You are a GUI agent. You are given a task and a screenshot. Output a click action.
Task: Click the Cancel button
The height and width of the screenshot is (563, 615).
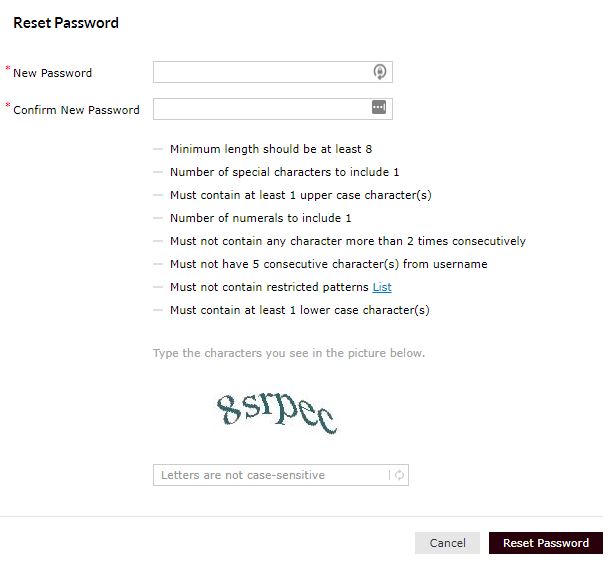tap(447, 543)
